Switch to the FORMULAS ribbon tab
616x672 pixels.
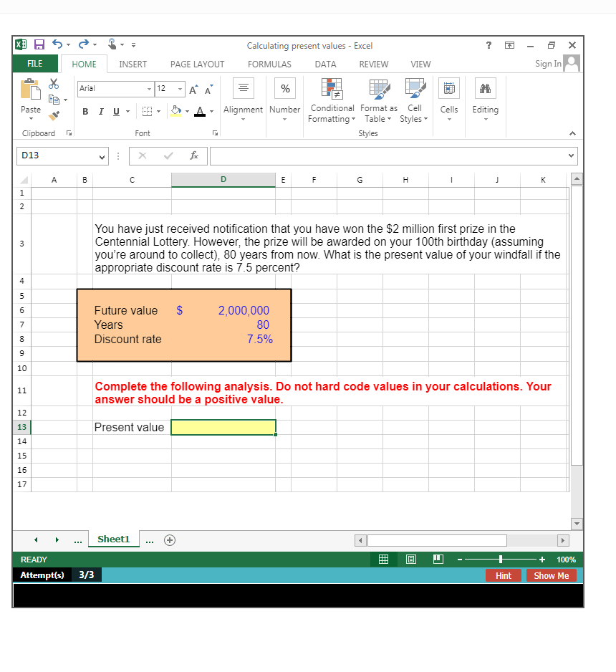point(269,64)
